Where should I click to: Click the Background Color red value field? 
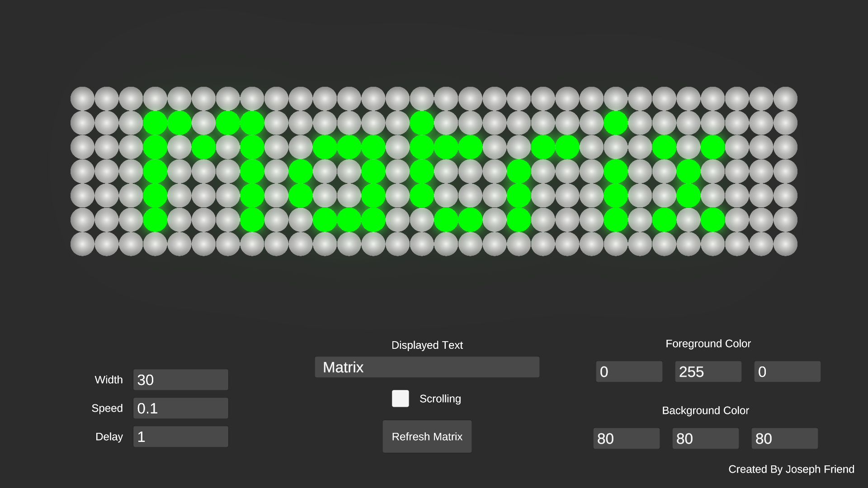626,438
